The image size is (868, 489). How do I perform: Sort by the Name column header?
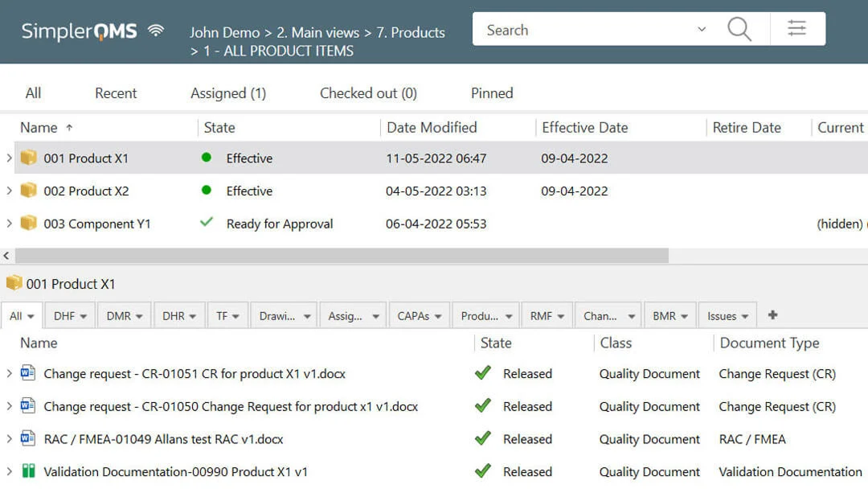38,127
